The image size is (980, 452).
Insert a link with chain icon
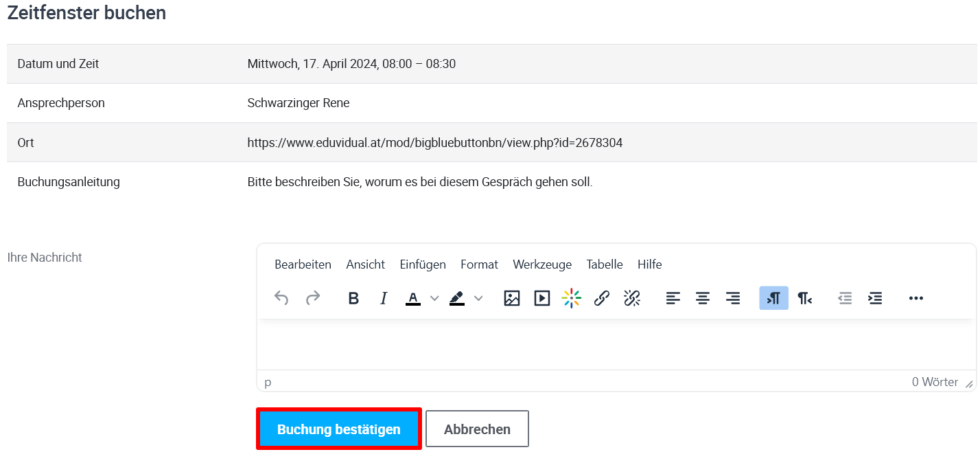pyautogui.click(x=602, y=298)
